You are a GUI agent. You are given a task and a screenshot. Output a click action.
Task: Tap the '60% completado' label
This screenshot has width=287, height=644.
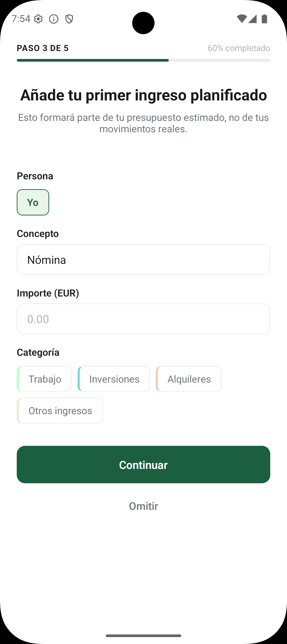click(239, 48)
